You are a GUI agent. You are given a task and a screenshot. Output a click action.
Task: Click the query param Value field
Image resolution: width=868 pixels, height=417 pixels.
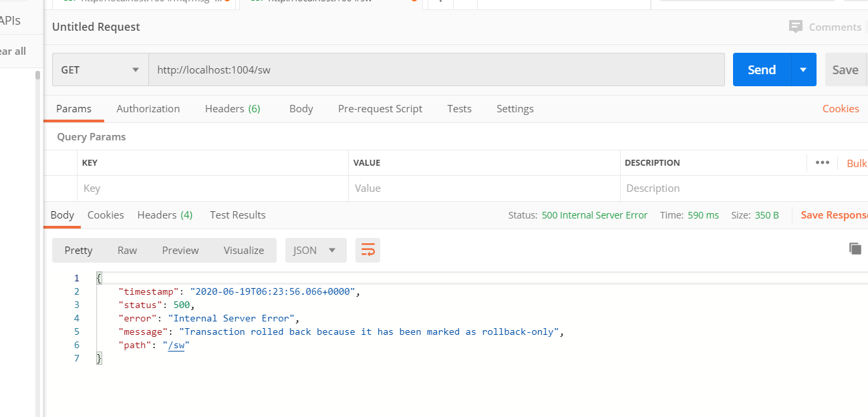484,188
